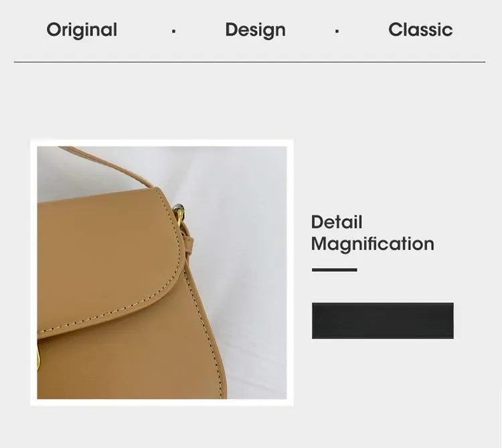Click the black rectangular banner
502x448 pixels.
tap(383, 321)
